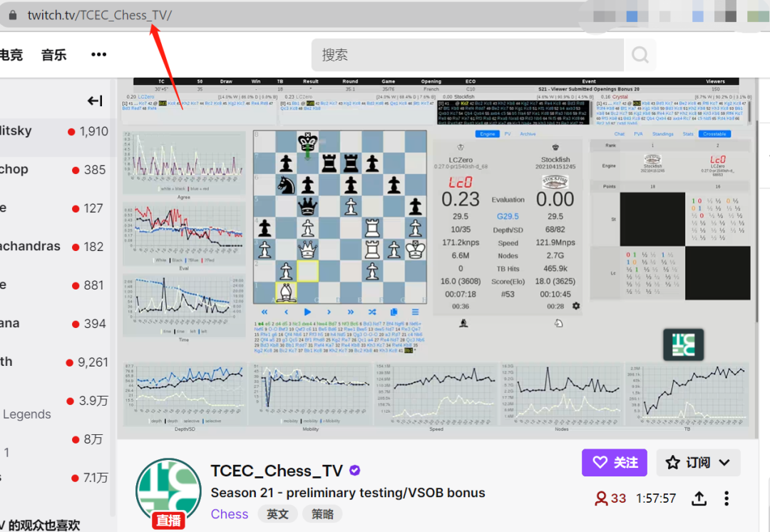Click the Speed graph at the bottom of the stream
Image resolution: width=770 pixels, height=532 pixels.
point(436,394)
